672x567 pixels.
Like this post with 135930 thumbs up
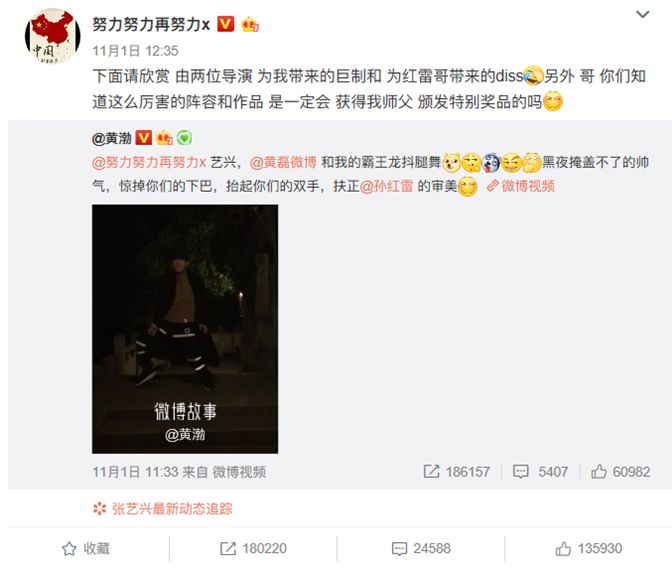pyautogui.click(x=588, y=548)
